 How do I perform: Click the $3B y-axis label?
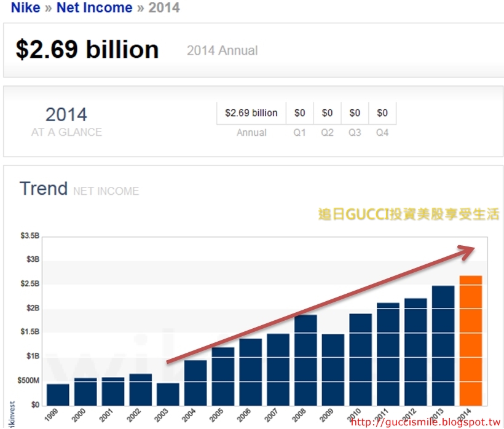click(x=33, y=259)
